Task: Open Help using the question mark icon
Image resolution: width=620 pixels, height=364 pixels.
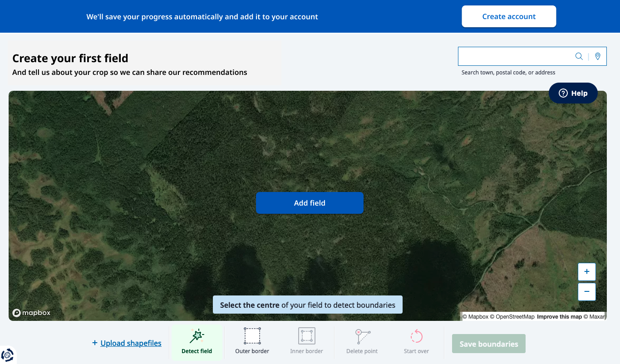Action: [x=563, y=93]
